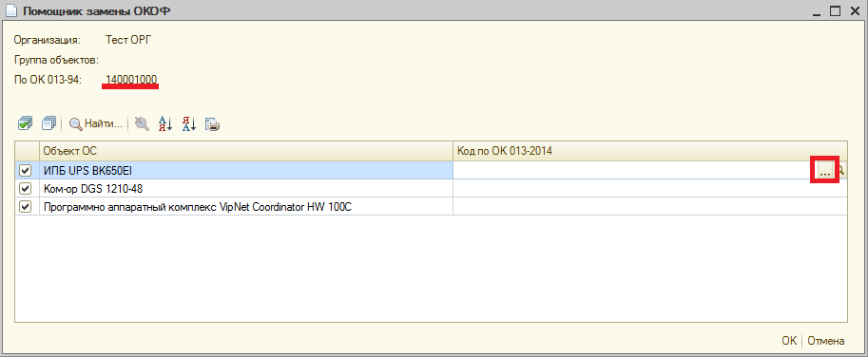This screenshot has height=357, width=868.
Task: Click the Группа объектов: label
Action: click(56, 60)
